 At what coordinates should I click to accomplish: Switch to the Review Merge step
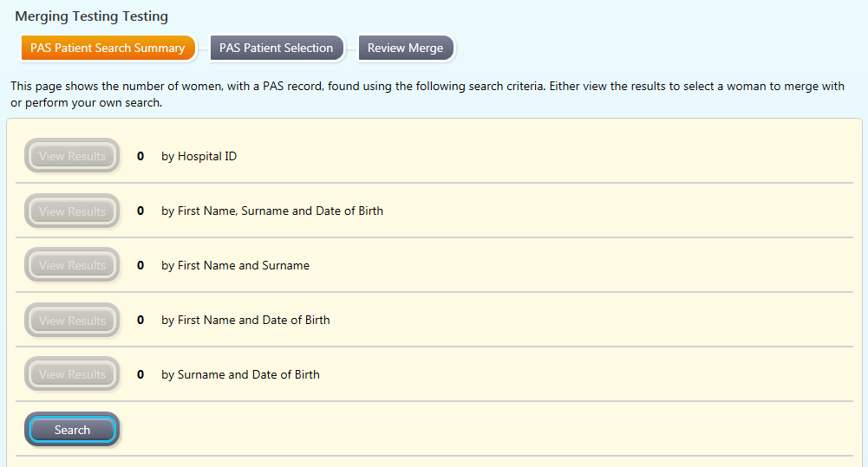click(406, 49)
